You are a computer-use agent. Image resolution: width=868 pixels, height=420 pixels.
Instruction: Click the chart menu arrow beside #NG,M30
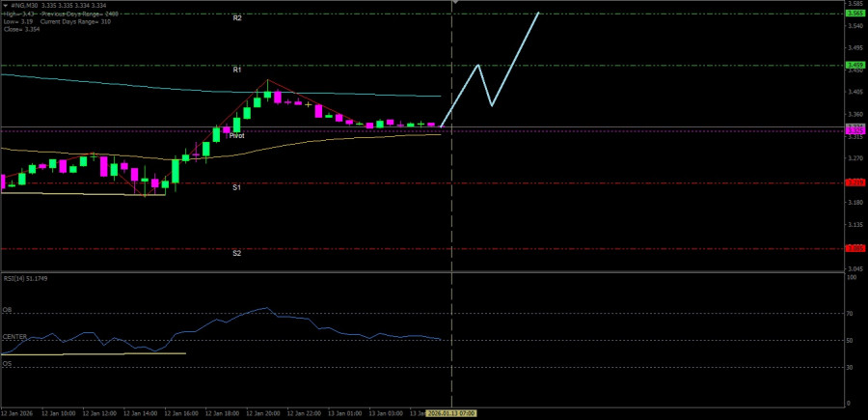pyautogui.click(x=5, y=5)
